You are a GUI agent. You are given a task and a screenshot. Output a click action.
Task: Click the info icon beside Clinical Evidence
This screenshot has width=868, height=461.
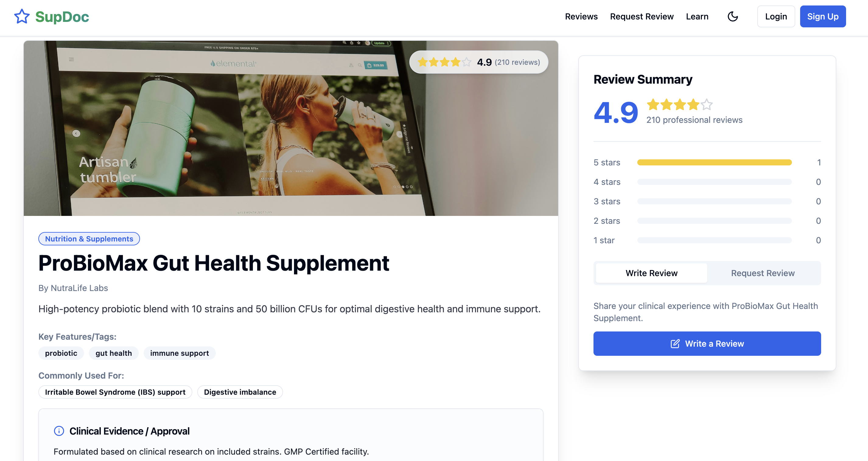coord(59,431)
